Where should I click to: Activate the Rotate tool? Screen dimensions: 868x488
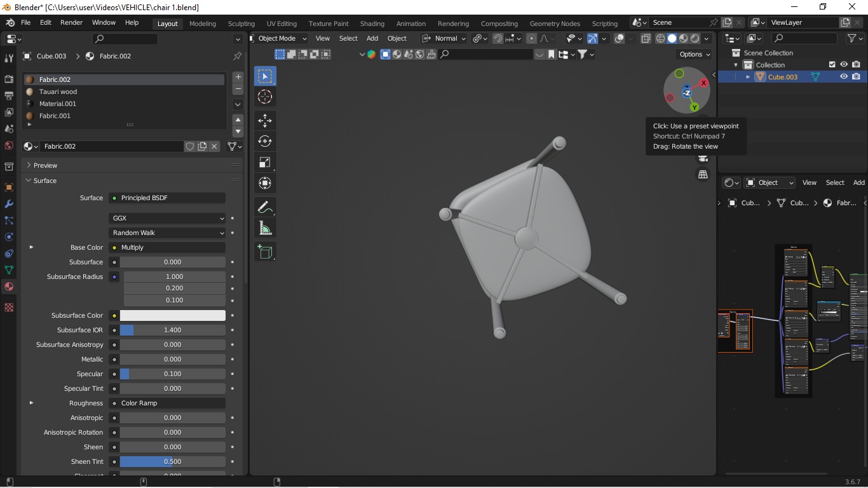(x=265, y=141)
